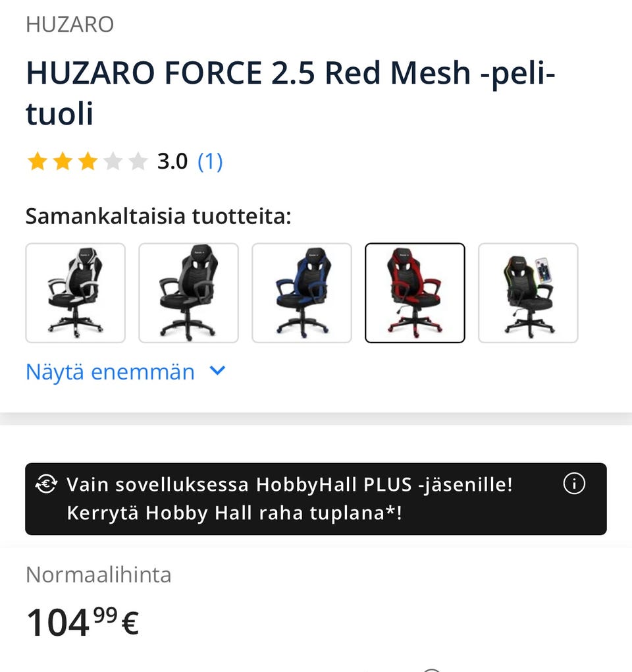Select the RGB chair with remote variant
The image size is (632, 672).
coord(528,293)
